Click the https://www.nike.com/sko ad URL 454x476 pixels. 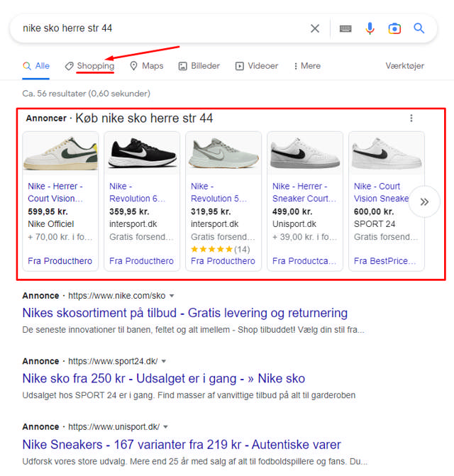[x=117, y=296]
